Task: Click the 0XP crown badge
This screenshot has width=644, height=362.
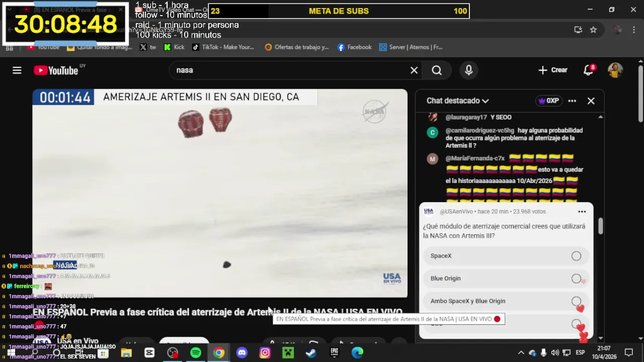Action: pyautogui.click(x=548, y=101)
